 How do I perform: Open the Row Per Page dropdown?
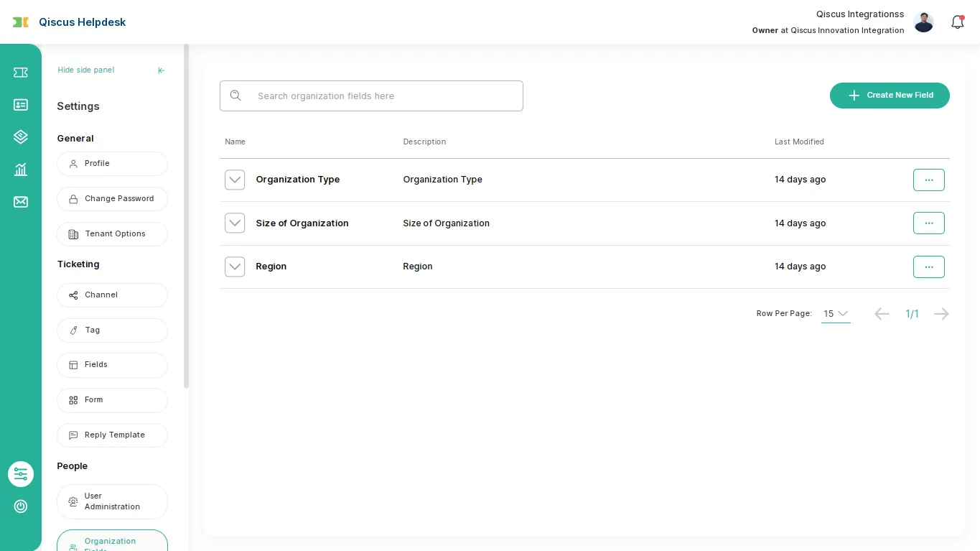[x=836, y=314]
